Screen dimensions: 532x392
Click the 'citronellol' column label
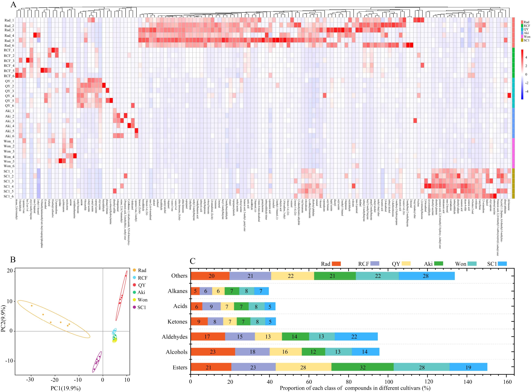click(273, 204)
